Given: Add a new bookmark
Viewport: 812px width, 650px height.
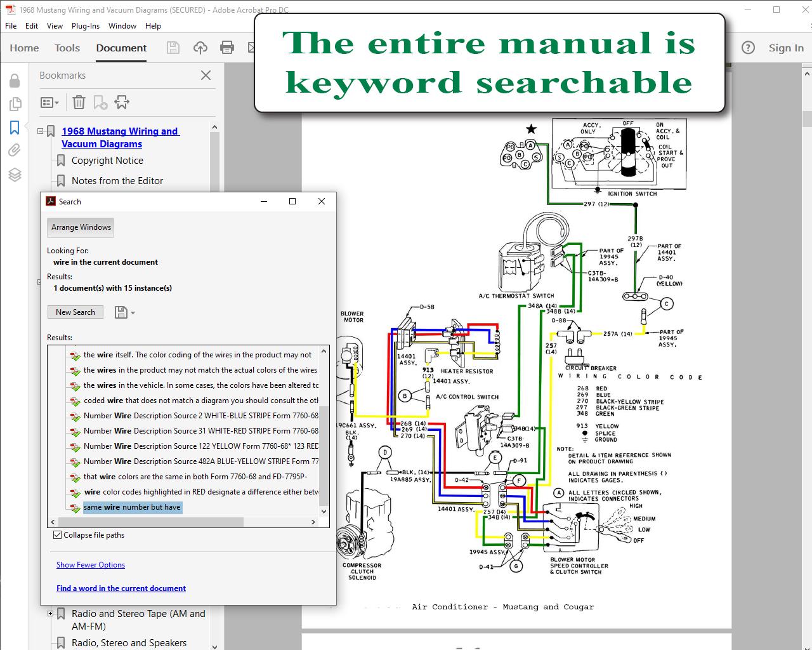Looking at the screenshot, I should point(100,102).
